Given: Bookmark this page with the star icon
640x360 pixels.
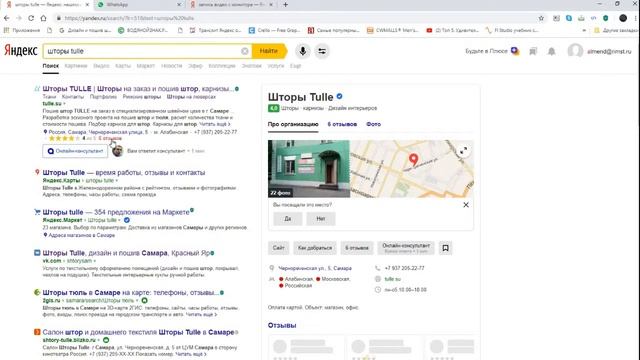Looking at the screenshot, I should [541, 18].
